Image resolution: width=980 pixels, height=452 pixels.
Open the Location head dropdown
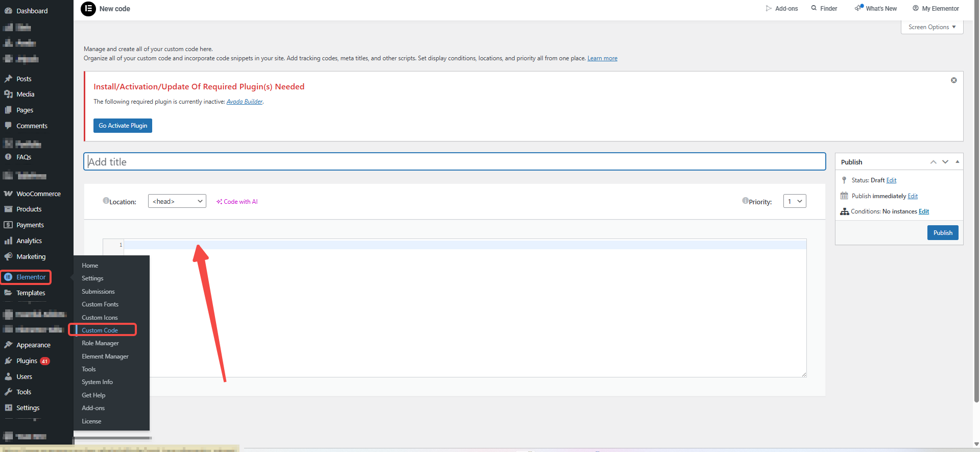[177, 201]
